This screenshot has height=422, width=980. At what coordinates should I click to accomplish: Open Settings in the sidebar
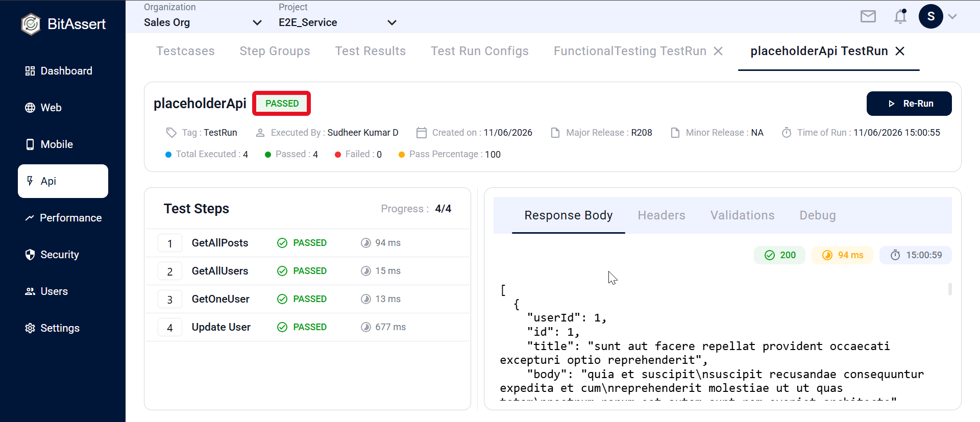click(x=63, y=328)
